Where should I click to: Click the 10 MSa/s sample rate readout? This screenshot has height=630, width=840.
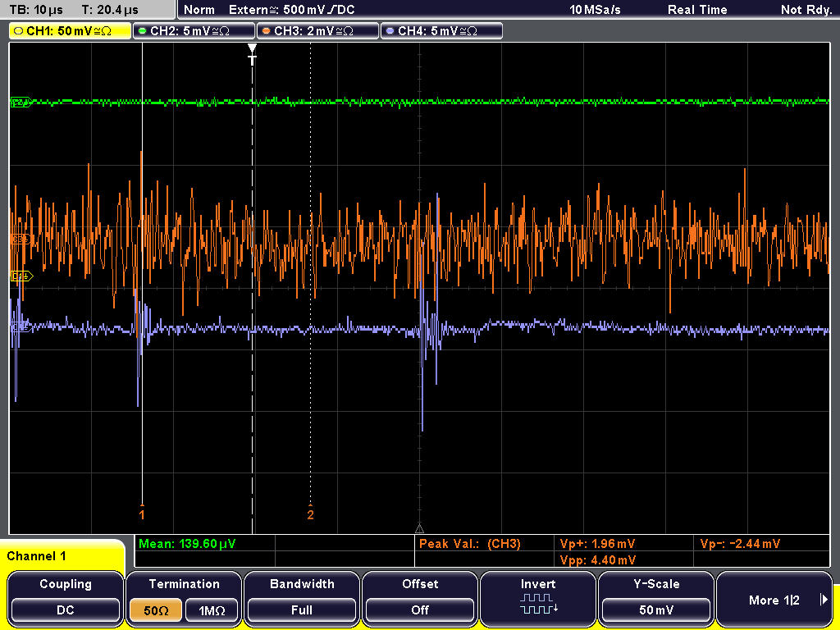595,10
